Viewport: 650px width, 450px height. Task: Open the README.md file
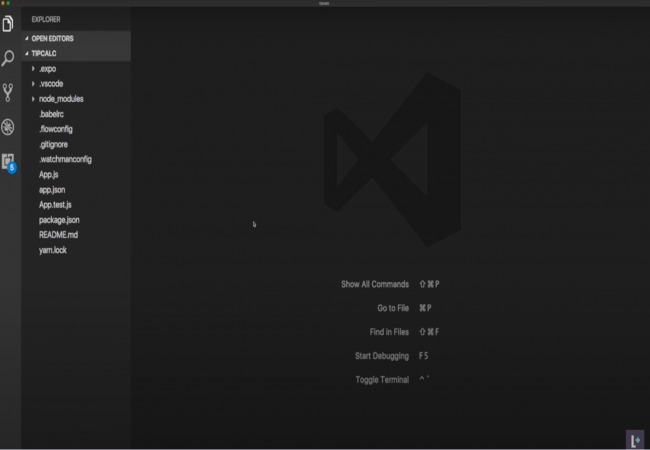[76, 235]
